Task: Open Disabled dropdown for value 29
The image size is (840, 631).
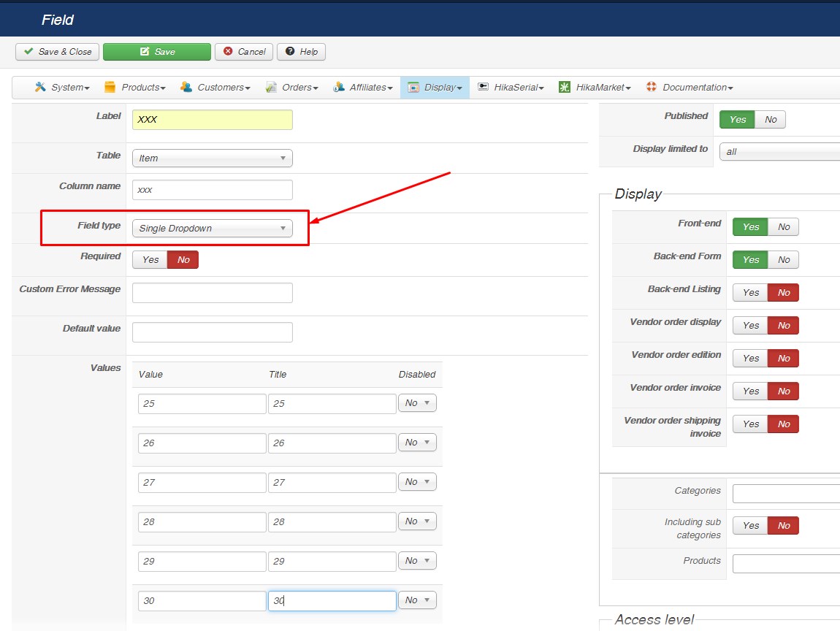Action: (417, 561)
